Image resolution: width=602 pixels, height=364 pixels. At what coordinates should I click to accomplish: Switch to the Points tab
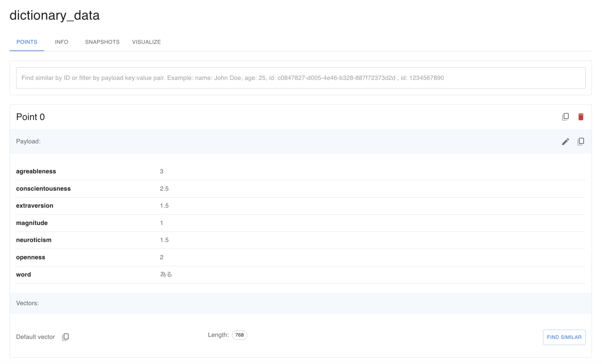point(27,42)
